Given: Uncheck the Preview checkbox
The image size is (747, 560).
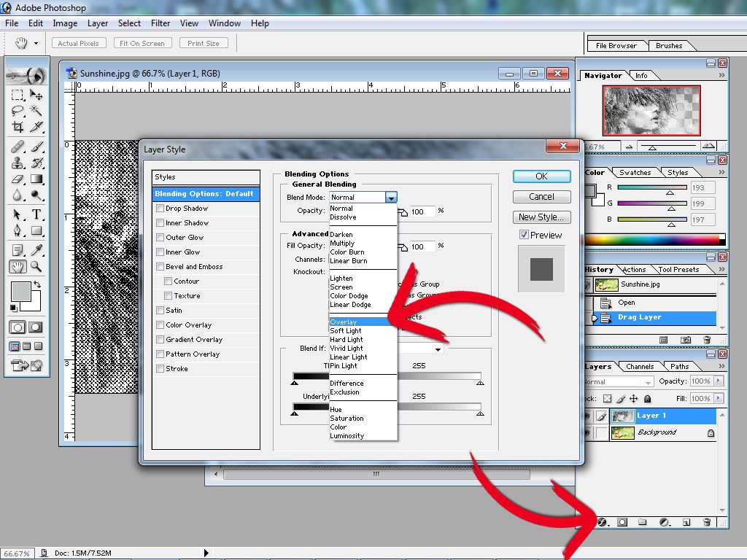Looking at the screenshot, I should (x=524, y=235).
